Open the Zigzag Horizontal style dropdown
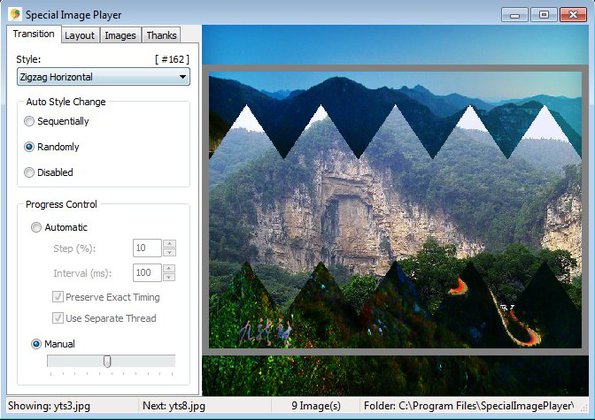Viewport: 595px width, 420px height. (x=103, y=77)
